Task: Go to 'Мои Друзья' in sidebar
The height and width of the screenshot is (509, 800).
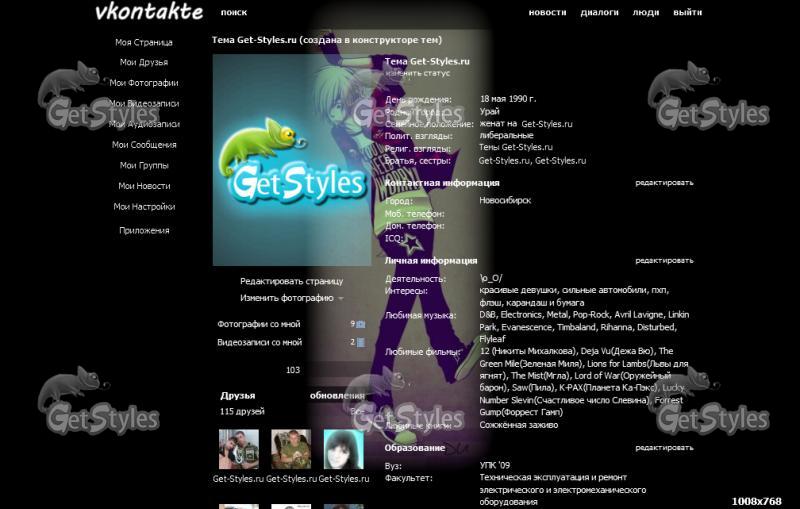Action: [144, 62]
